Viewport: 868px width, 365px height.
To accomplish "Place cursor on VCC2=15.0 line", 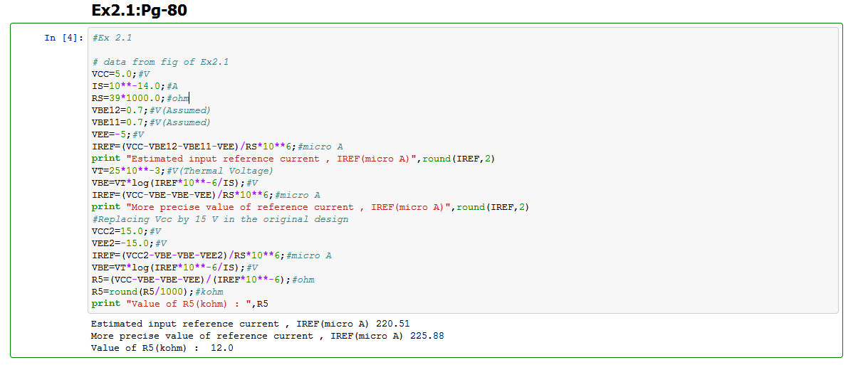I will [x=126, y=231].
